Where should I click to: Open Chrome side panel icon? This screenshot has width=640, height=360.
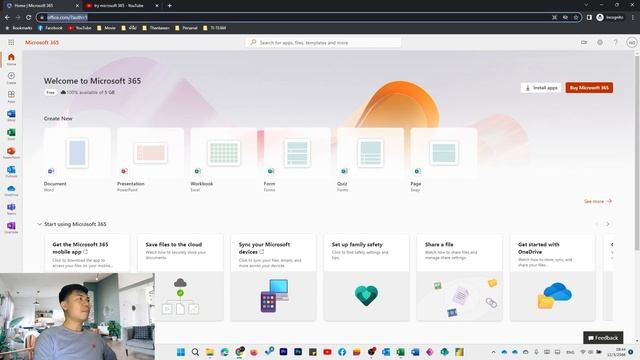(x=589, y=17)
